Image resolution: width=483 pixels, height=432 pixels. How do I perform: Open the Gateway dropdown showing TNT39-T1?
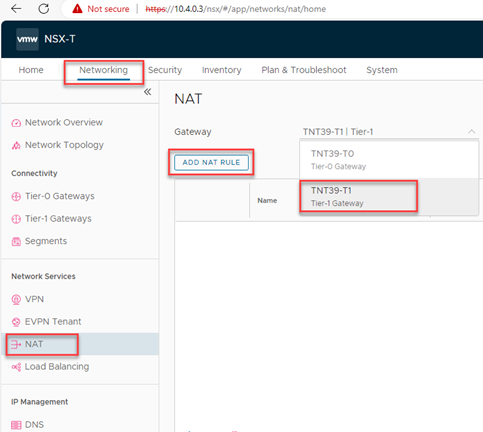(389, 132)
